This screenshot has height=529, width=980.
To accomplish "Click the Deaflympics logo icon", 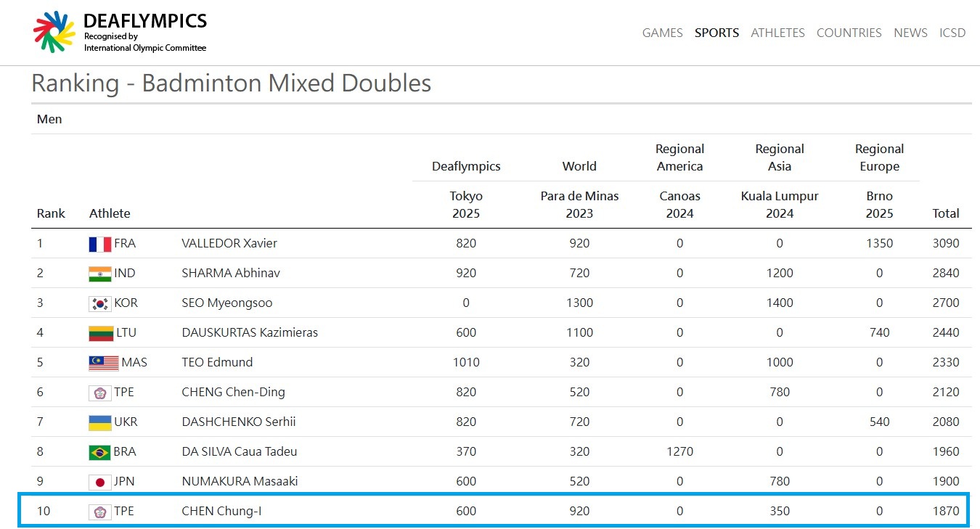I will 54,32.
